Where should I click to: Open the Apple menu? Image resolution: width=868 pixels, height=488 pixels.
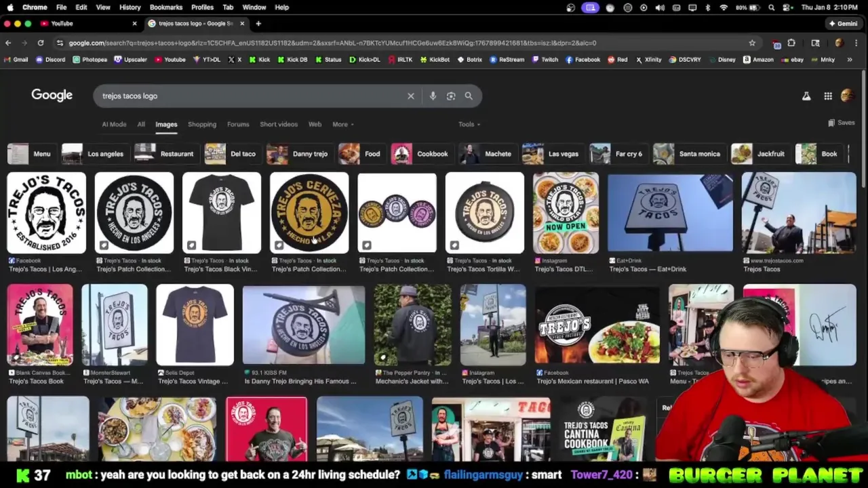pyautogui.click(x=10, y=7)
